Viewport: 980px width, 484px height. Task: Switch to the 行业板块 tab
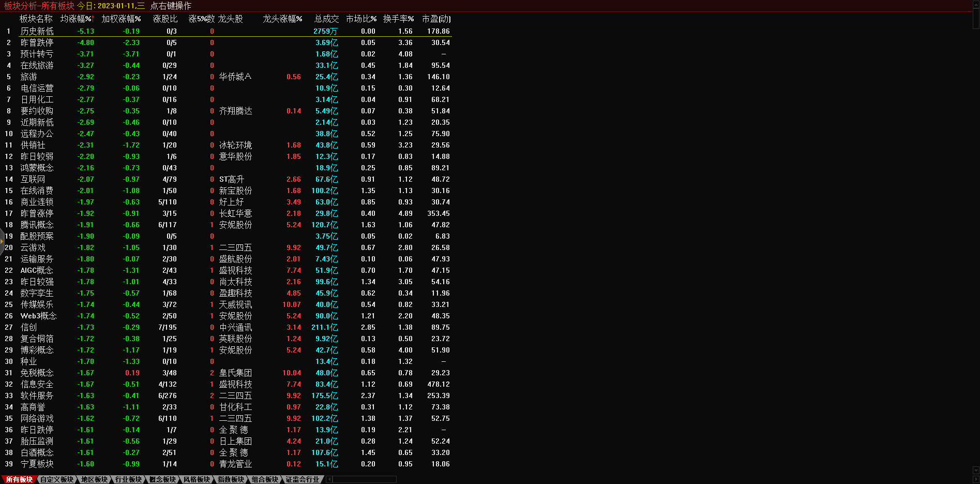point(128,479)
